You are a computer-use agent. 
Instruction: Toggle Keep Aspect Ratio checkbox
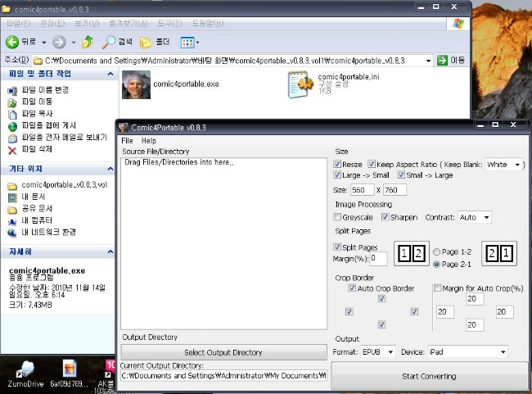(372, 164)
